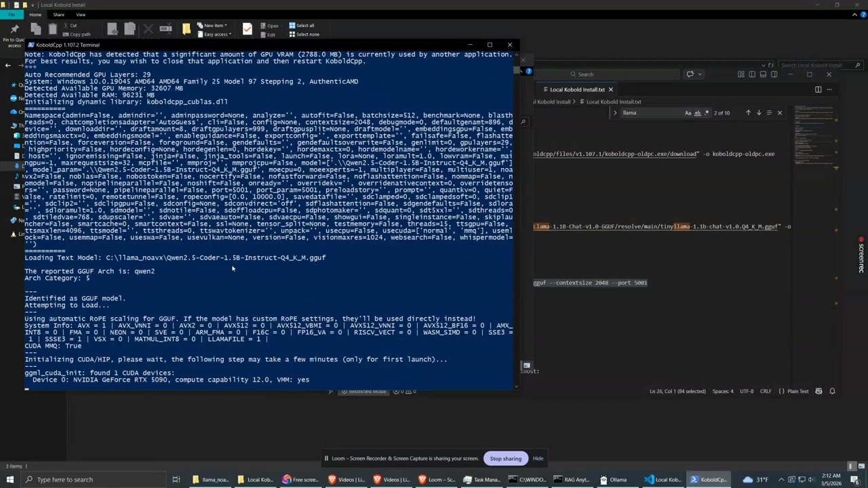Click UTF-8 encoding in status bar
Screen dimensions: 868x488
[x=747, y=391]
